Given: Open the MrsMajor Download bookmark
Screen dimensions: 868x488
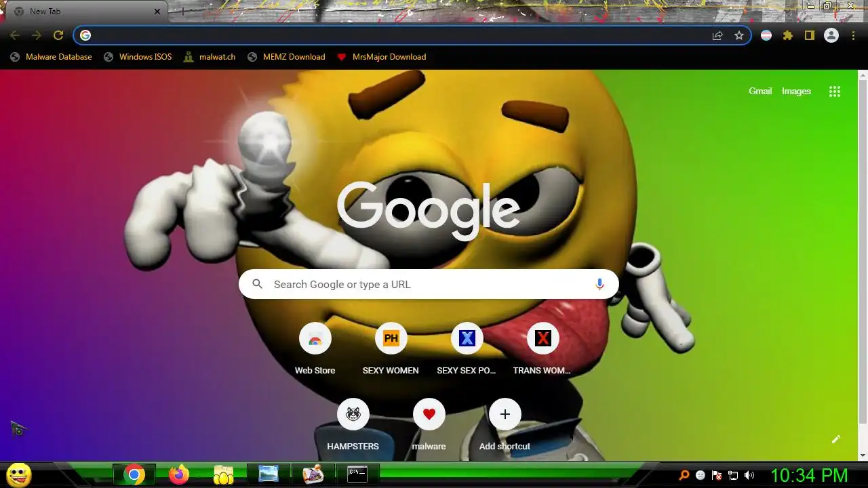Looking at the screenshot, I should click(382, 57).
